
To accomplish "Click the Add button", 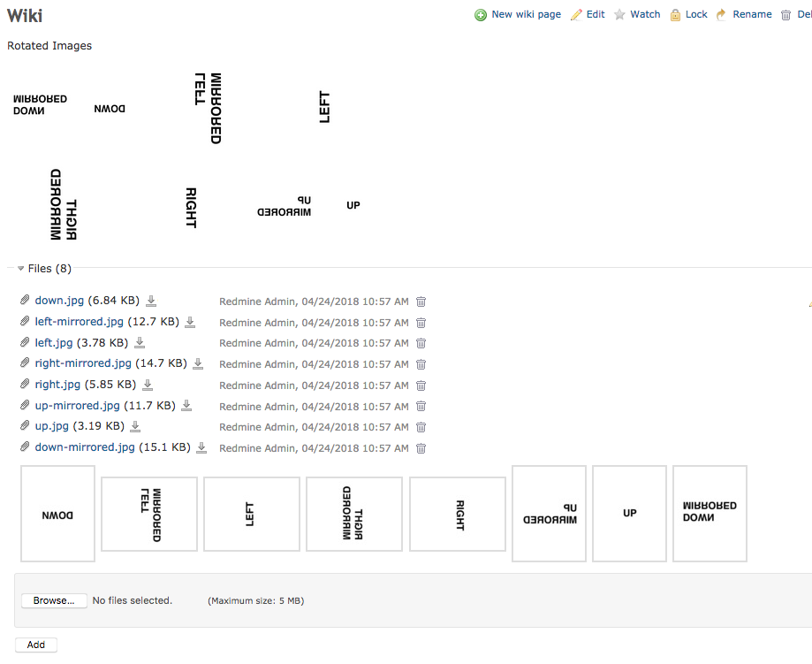I will coord(35,645).
